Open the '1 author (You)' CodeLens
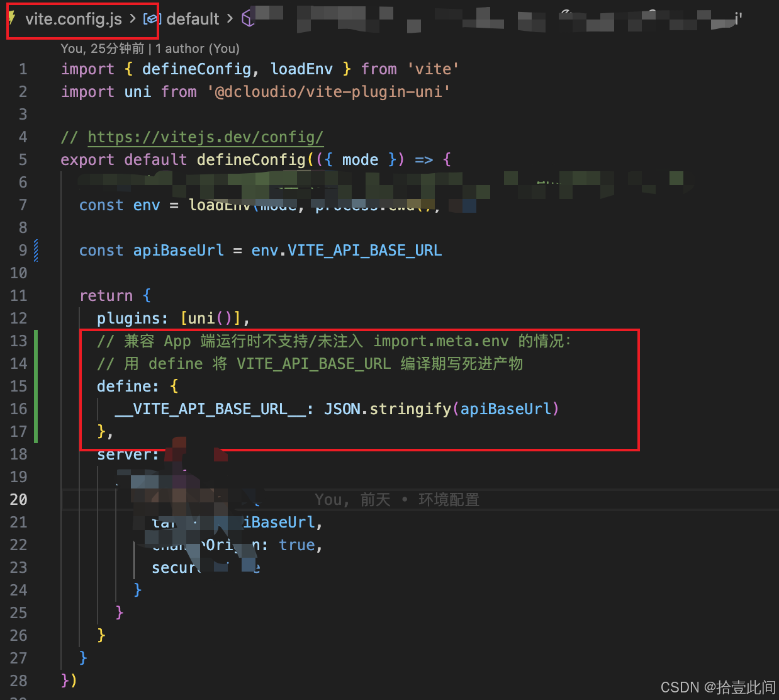 point(198,48)
